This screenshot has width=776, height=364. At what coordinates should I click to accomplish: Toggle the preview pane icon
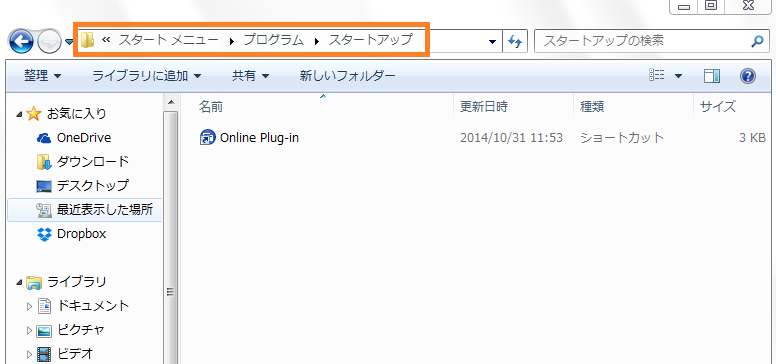pos(712,76)
